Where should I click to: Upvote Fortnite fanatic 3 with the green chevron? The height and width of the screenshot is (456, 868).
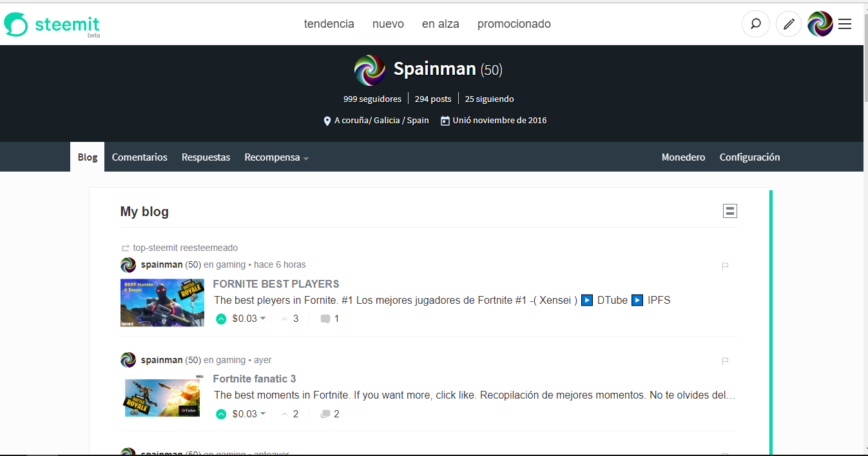click(x=221, y=413)
